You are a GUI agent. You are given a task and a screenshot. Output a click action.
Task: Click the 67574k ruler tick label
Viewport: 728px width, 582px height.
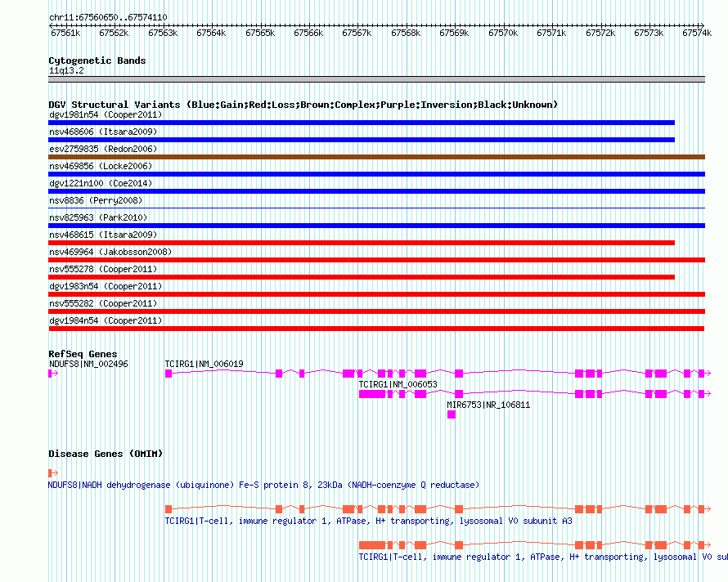click(x=697, y=34)
